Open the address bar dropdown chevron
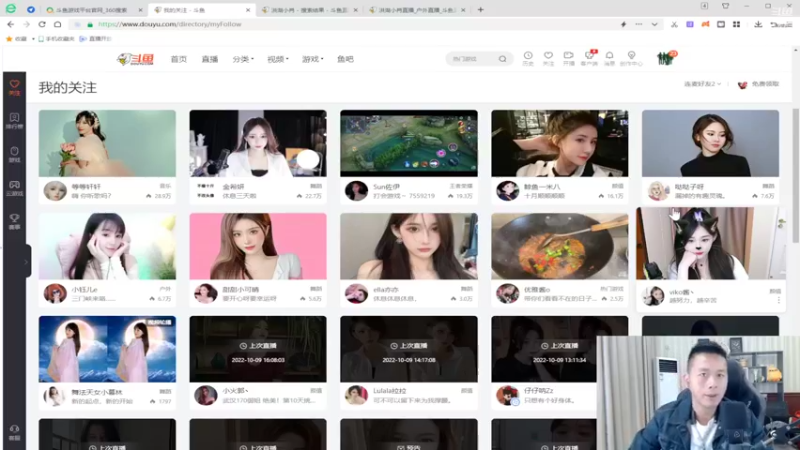 pyautogui.click(x=654, y=24)
